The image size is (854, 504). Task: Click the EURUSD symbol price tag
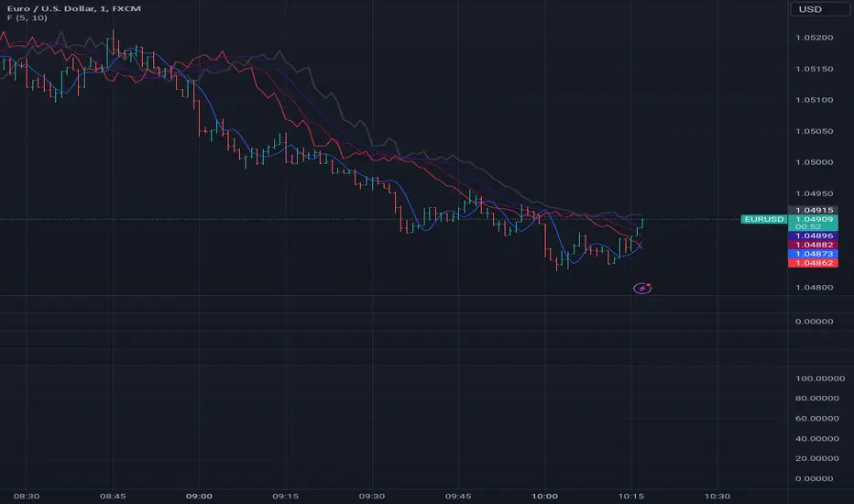[763, 220]
